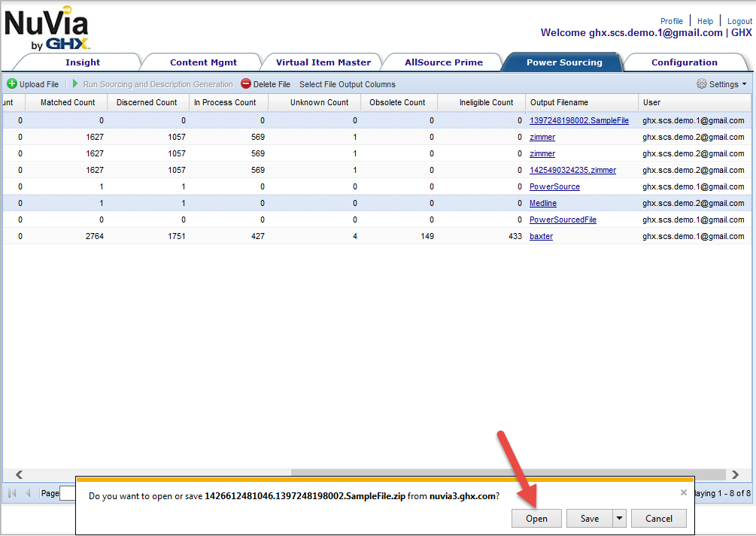Click Obsolete Count value 149
The image size is (756, 536).
427,236
